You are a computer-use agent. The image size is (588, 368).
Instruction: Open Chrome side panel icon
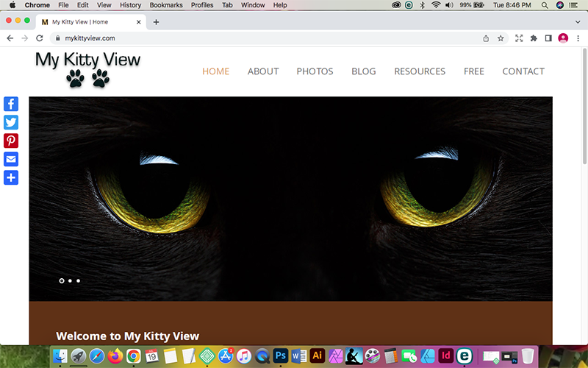tap(548, 38)
